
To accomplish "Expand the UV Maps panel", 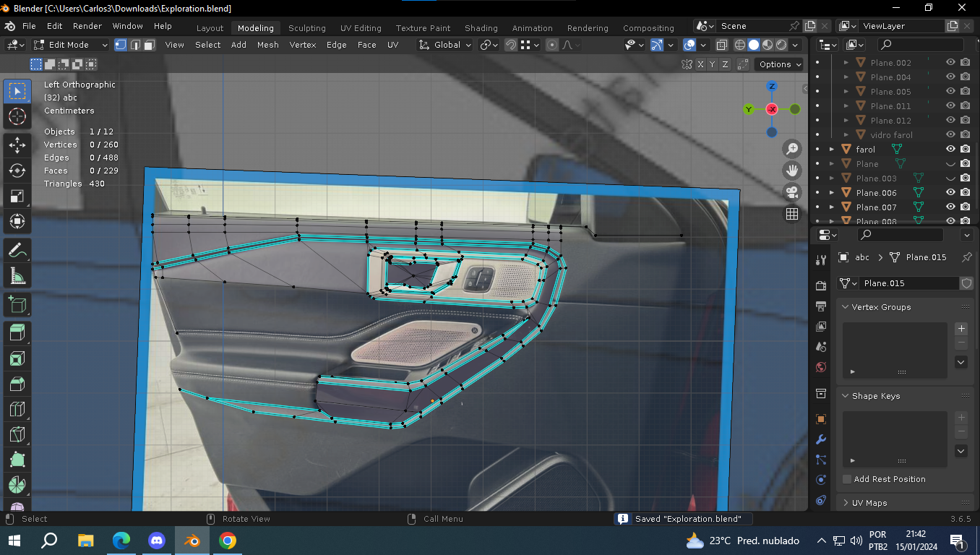I will [x=869, y=503].
